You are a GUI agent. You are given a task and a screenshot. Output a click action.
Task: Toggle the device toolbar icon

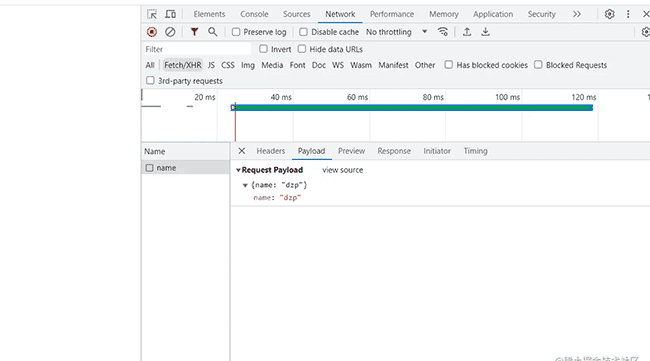pos(170,14)
